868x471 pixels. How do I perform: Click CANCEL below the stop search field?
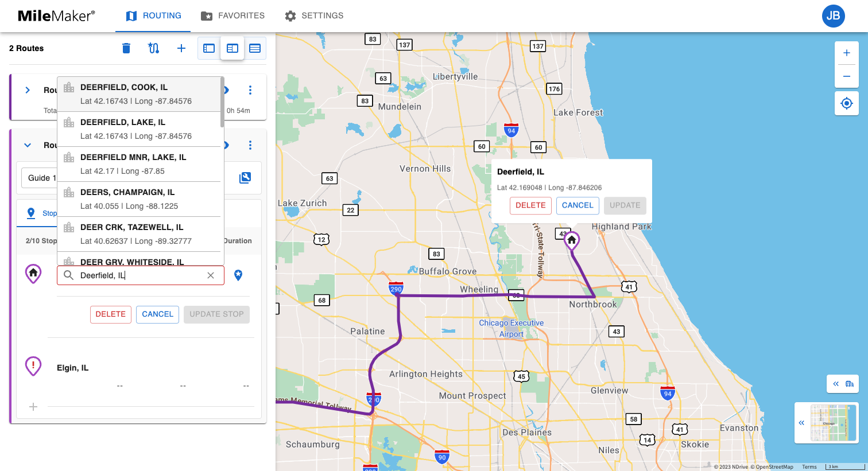tap(158, 314)
